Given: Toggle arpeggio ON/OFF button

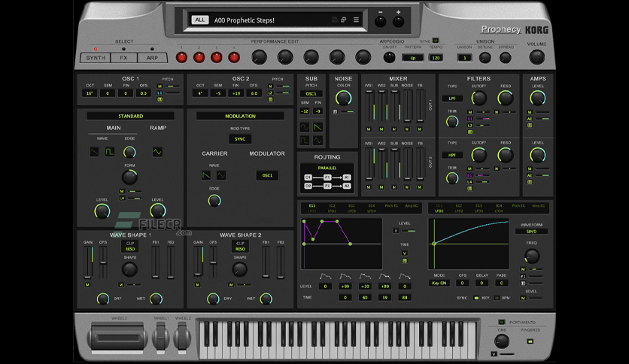Looking at the screenshot, I should tap(389, 58).
